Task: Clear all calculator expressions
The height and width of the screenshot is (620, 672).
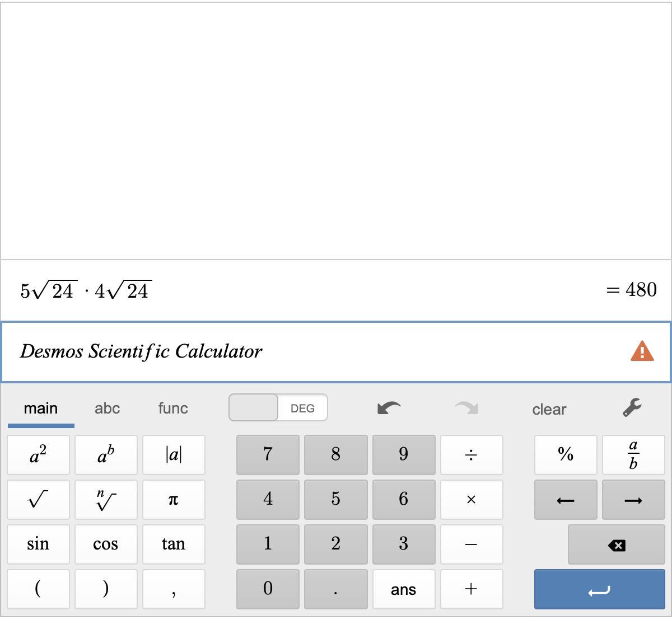Action: tap(549, 409)
